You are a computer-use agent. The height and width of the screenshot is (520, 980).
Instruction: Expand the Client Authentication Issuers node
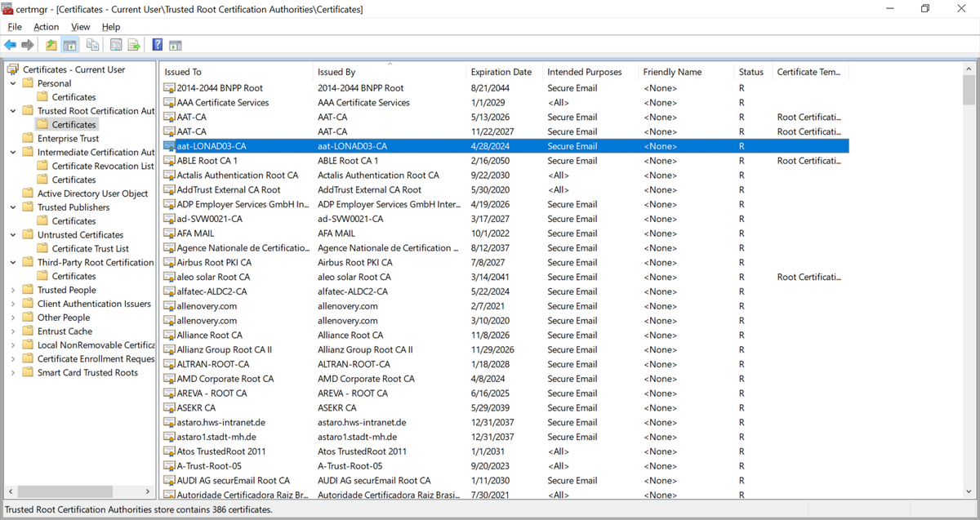tap(13, 304)
